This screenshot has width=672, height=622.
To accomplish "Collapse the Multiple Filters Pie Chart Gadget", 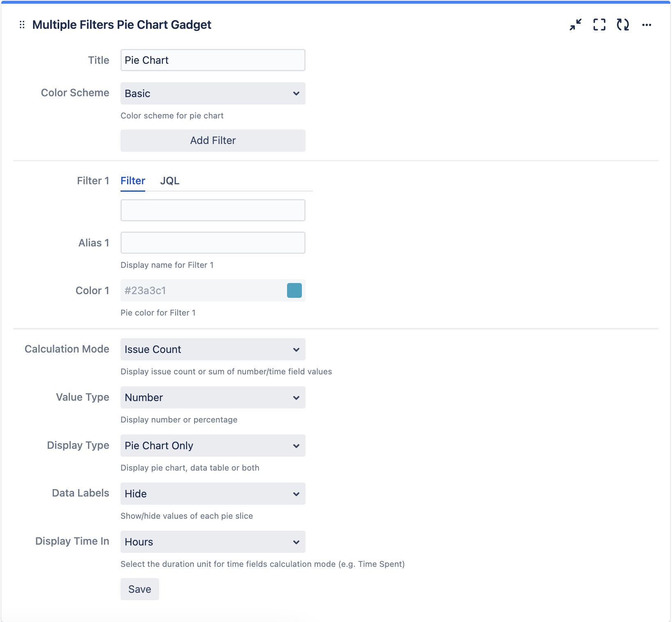I will pyautogui.click(x=575, y=25).
